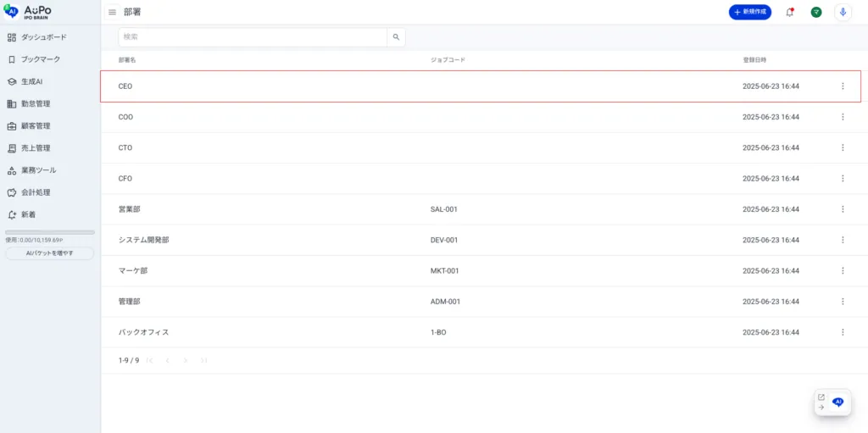Go to the previous page arrow
This screenshot has width=868, height=433.
tap(167, 360)
